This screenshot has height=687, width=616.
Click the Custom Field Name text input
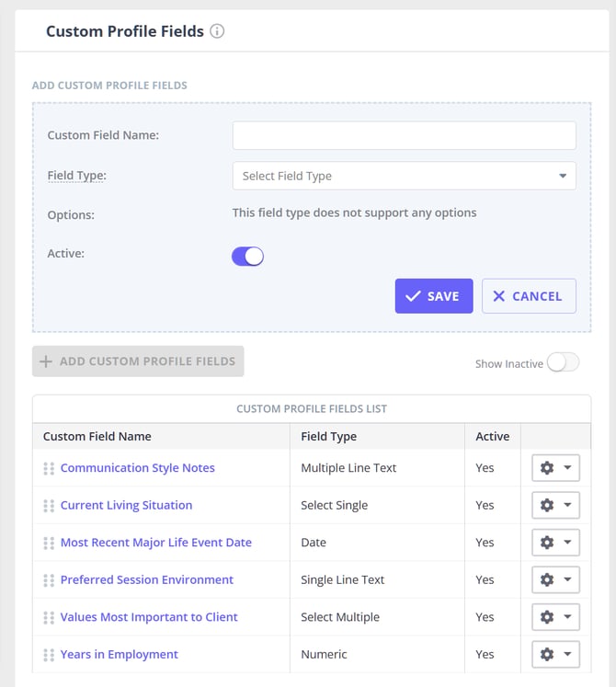point(404,135)
